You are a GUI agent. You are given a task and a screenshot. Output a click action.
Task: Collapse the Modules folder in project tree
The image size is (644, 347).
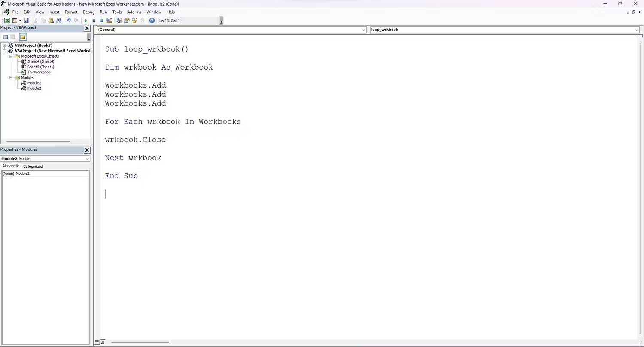11,78
